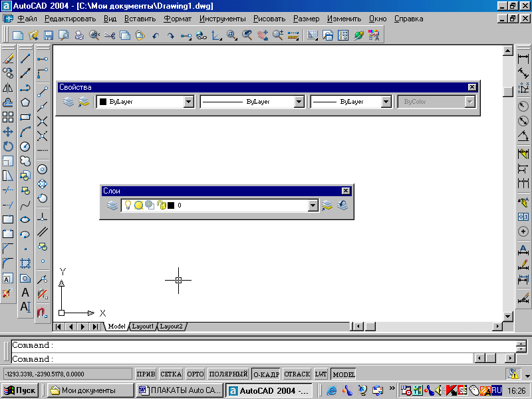Image resolution: width=532 pixels, height=399 pixels.
Task: Click the Save icon in Standard toolbar
Action: 49,35
